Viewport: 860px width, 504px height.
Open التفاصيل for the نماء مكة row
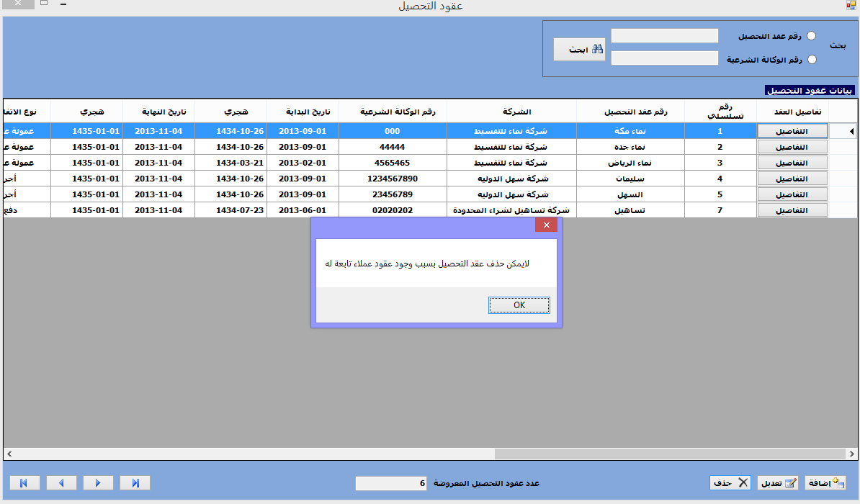[792, 132]
